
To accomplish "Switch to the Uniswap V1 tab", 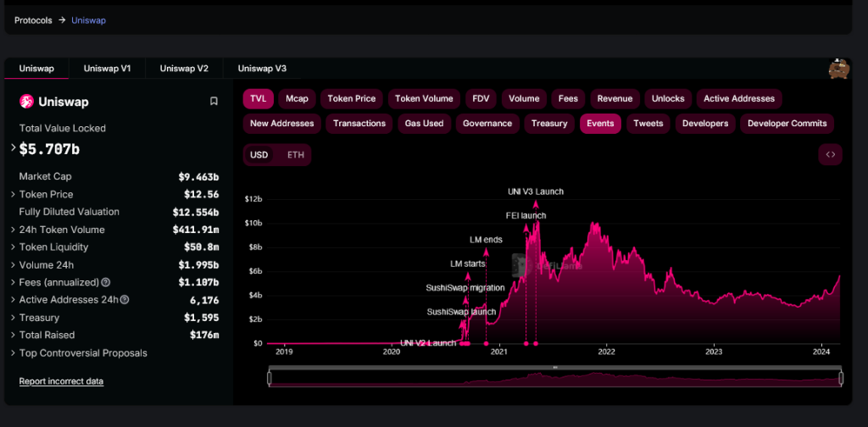I will click(x=108, y=69).
